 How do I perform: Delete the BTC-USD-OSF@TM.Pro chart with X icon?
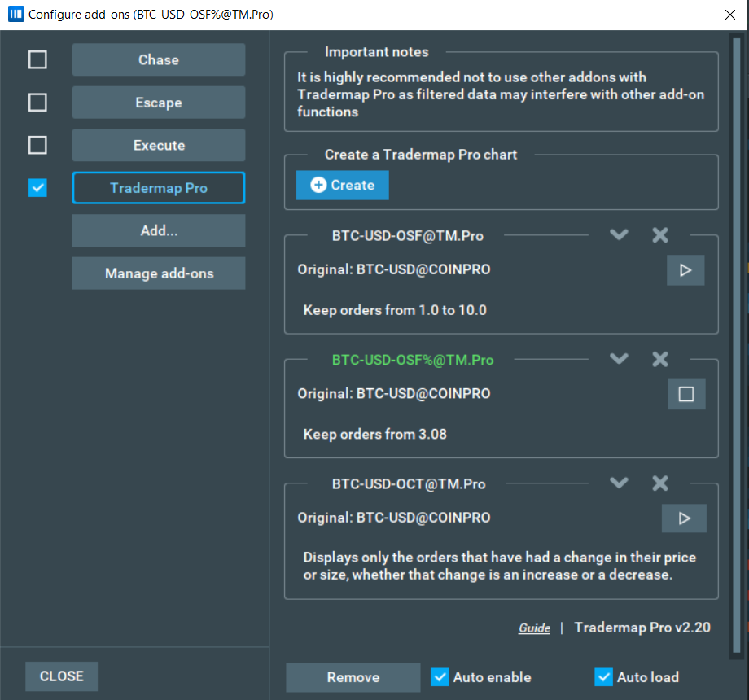click(660, 235)
